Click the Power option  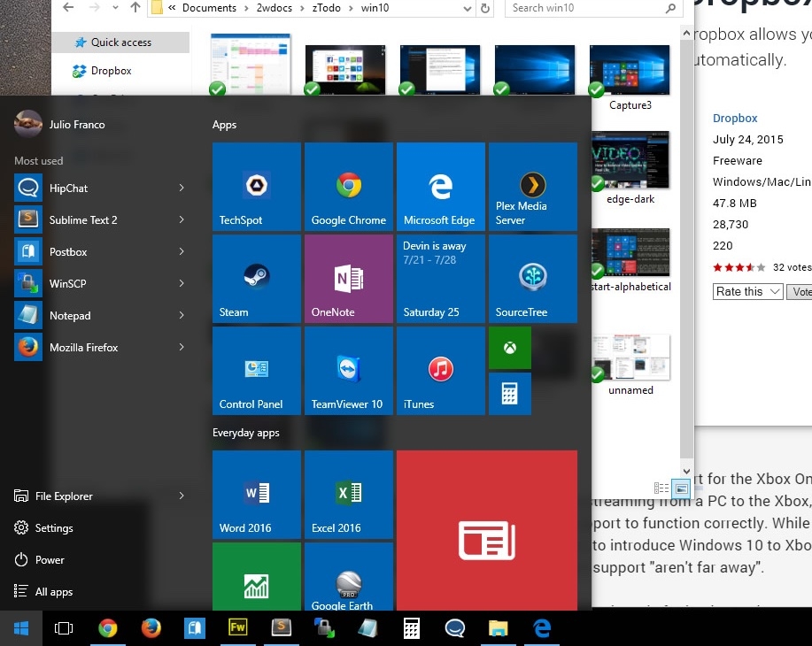(50, 560)
